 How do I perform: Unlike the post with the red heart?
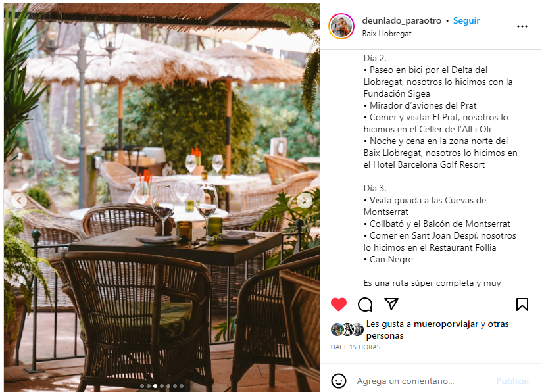point(339,305)
